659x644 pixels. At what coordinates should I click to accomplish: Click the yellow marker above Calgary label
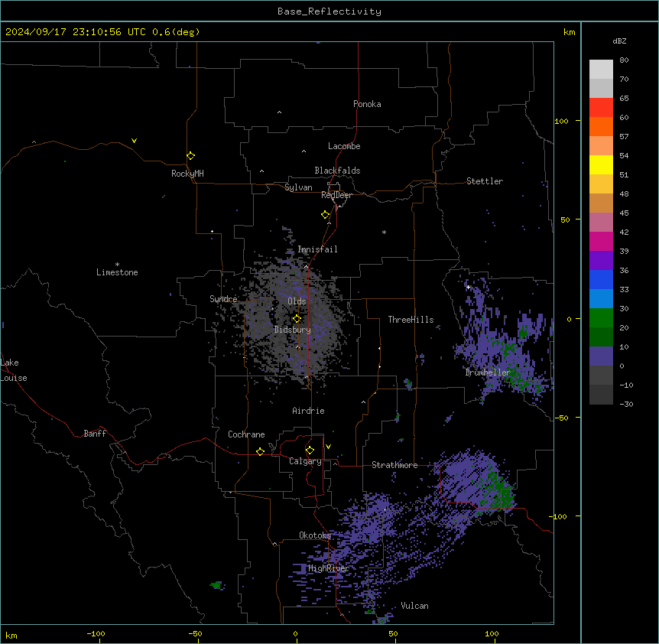[x=310, y=450]
